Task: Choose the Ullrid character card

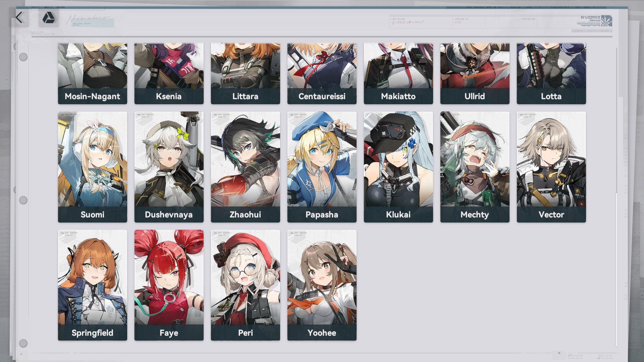Action: pos(475,73)
